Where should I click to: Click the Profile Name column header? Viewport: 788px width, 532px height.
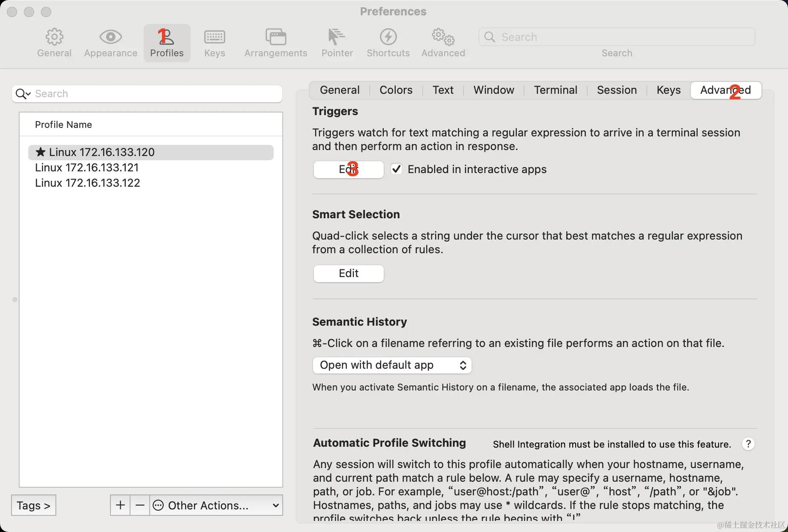pos(151,124)
